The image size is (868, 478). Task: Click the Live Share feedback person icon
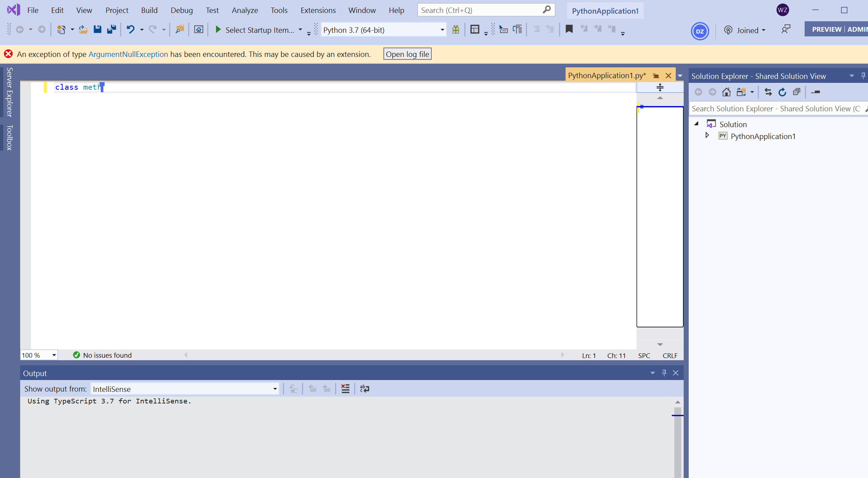coord(786,30)
